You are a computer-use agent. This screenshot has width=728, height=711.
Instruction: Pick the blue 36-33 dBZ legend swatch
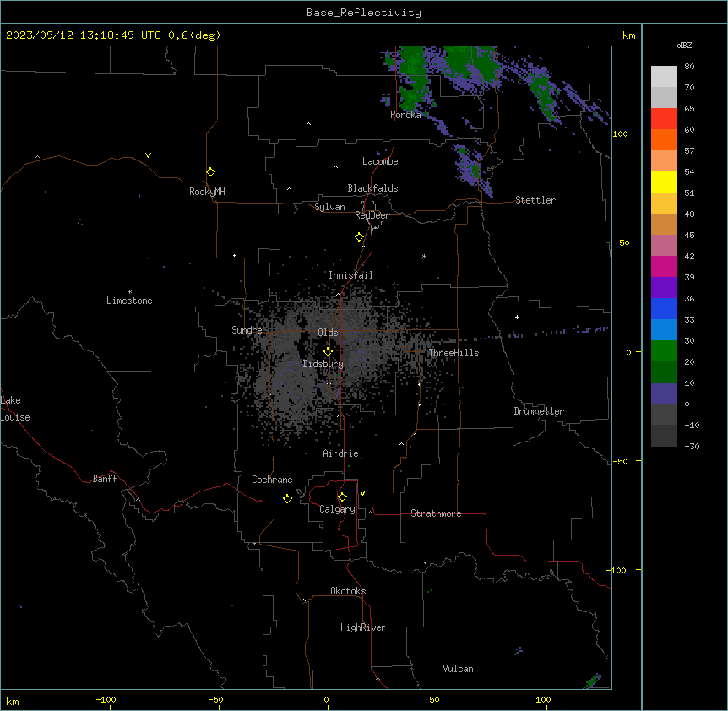[664, 308]
